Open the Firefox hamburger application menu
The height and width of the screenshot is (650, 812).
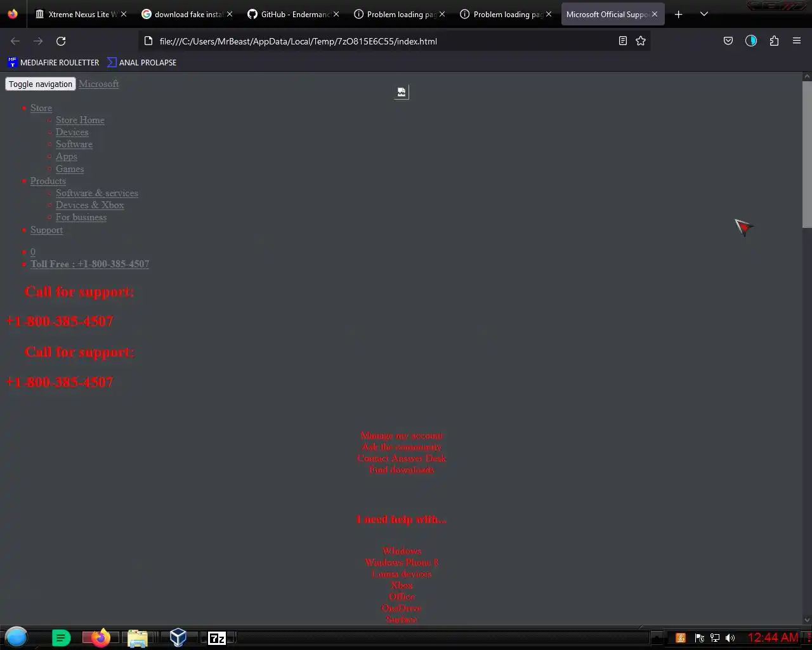tap(797, 41)
